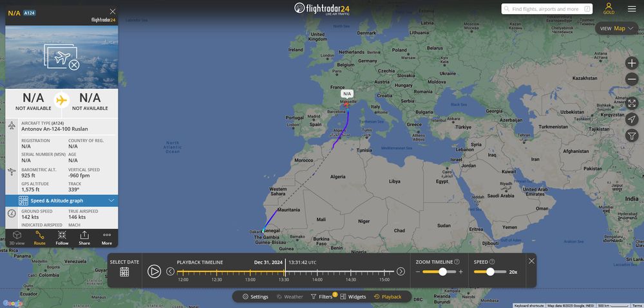Open the hamburger main menu
Viewport: 644px width, 308px height.
[x=632, y=8]
